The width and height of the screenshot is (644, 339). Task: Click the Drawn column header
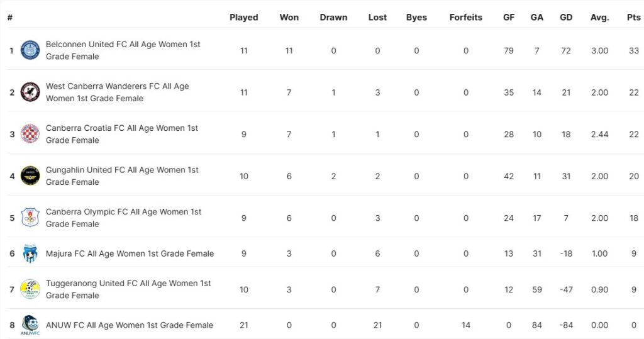click(333, 18)
